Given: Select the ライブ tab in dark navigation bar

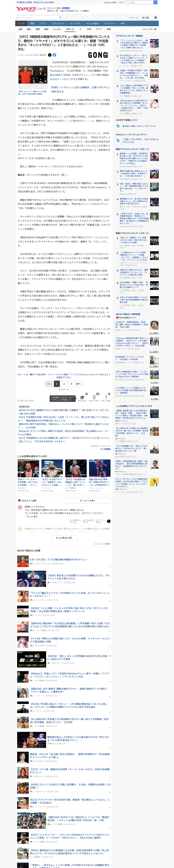Looking at the screenshot, I should click(43, 24).
